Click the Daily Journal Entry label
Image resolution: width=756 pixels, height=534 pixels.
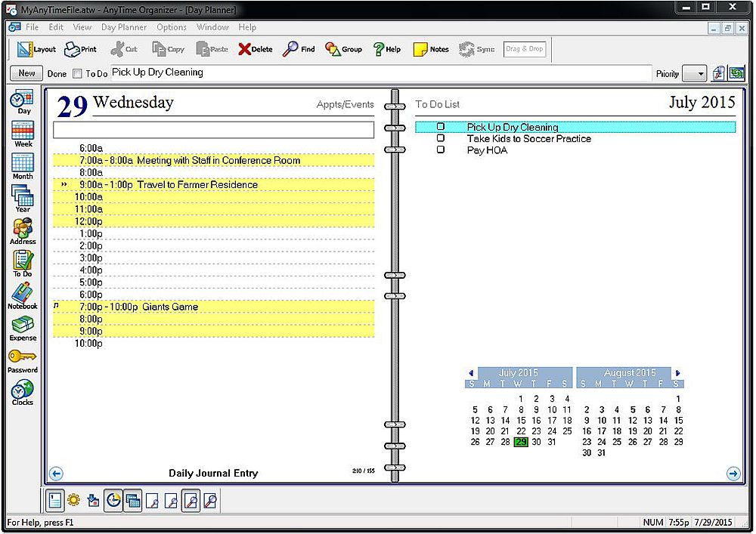tap(213, 474)
